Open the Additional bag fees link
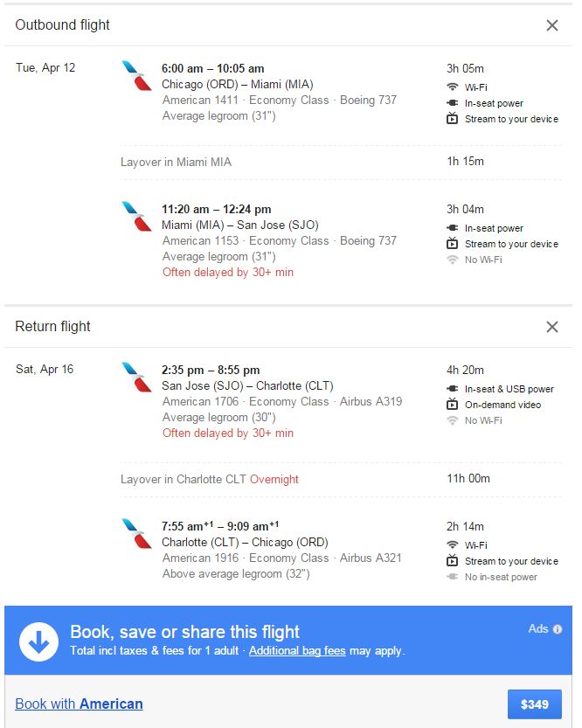582x728 pixels. [x=297, y=651]
